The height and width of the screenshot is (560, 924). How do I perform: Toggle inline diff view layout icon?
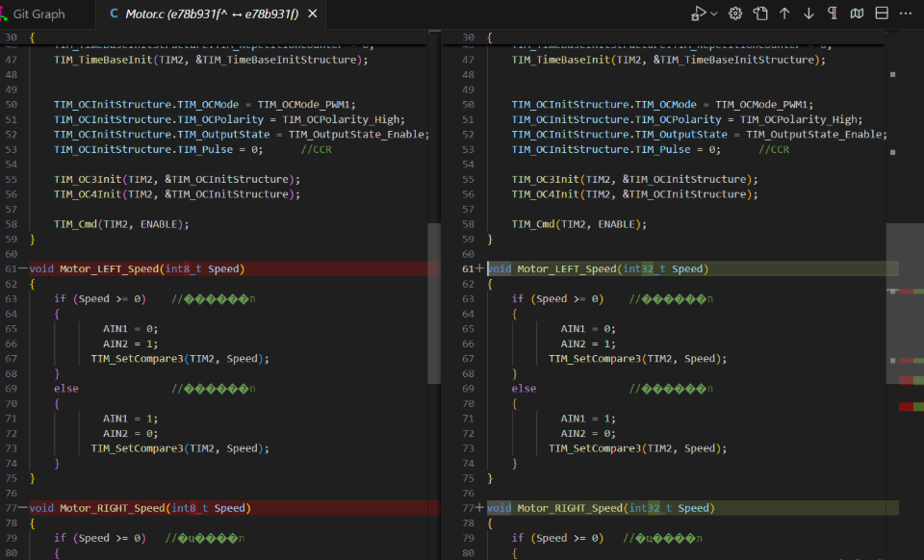[x=882, y=13]
